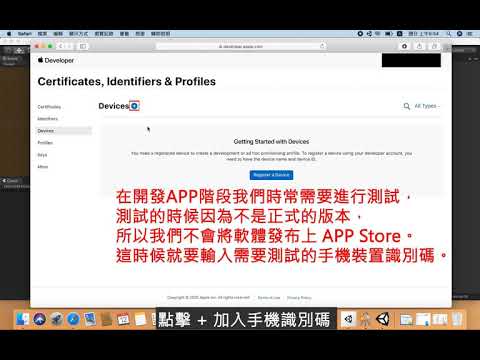
Task: Click the Getting Started with Devices heading
Action: point(271,142)
